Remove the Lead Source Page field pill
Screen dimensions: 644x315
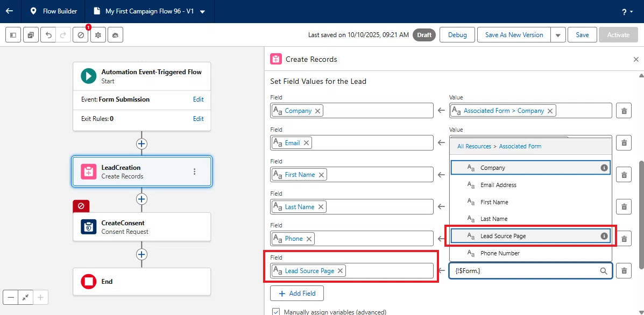pos(340,271)
